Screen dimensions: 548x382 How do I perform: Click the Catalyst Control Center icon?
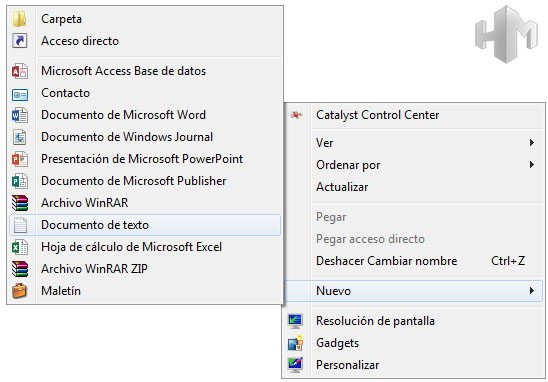[296, 115]
